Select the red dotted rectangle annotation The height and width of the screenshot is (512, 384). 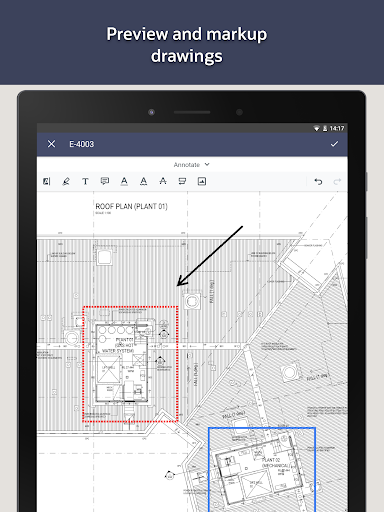[x=130, y=364]
